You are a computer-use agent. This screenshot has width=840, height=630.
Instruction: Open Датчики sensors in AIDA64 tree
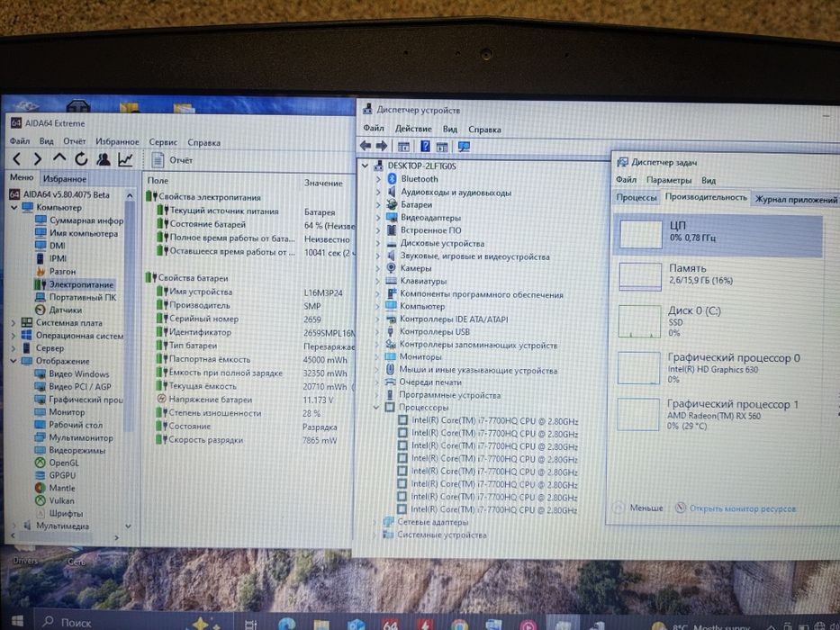[59, 310]
